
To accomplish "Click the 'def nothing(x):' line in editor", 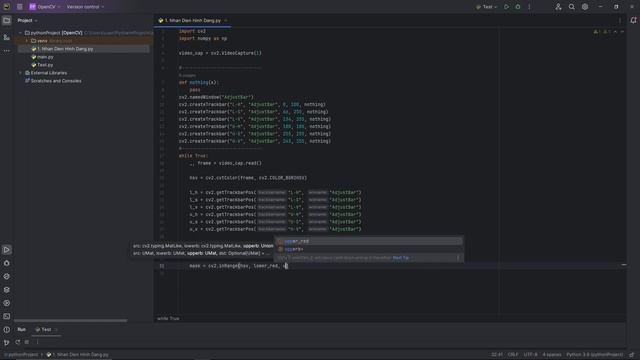I will [x=199, y=82].
